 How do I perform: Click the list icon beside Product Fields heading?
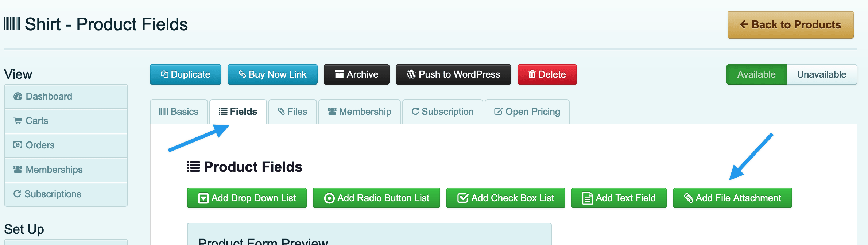(193, 167)
